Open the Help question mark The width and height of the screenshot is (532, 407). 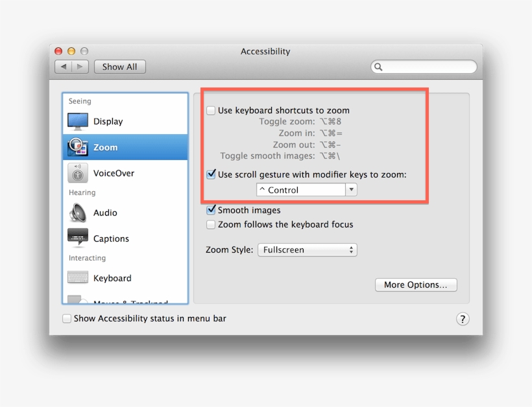tap(463, 319)
